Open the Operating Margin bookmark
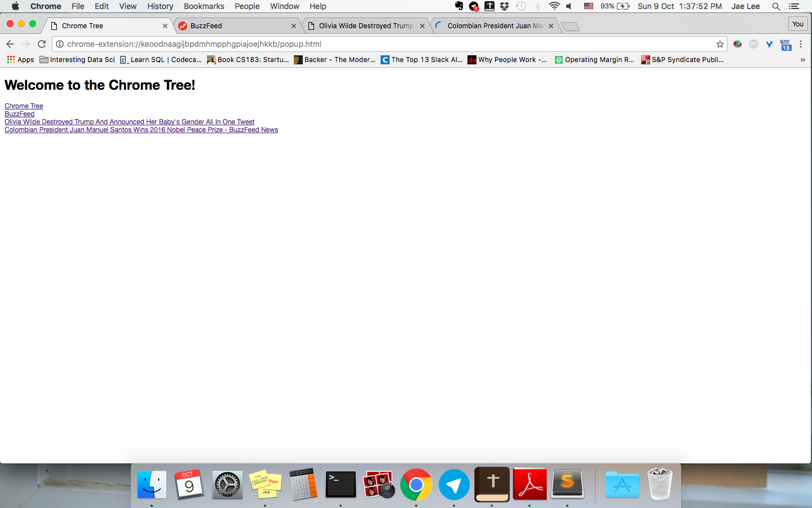 [594, 60]
